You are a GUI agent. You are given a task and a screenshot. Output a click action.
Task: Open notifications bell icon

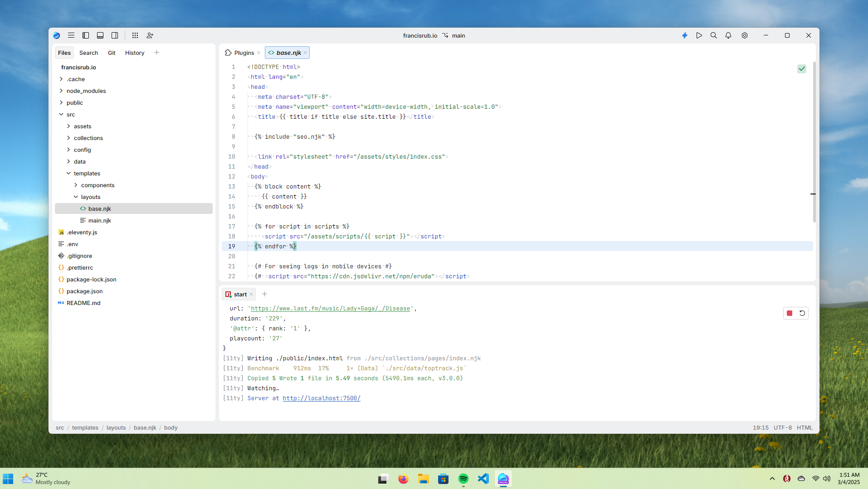coord(728,35)
